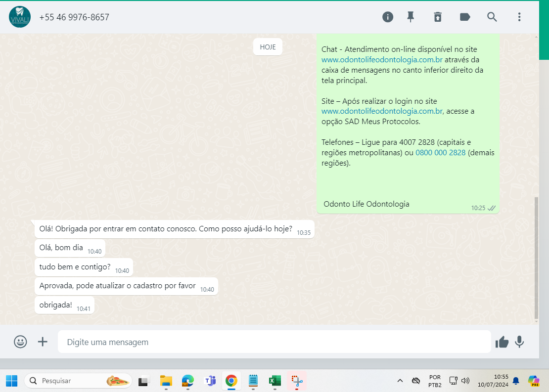The height and width of the screenshot is (392, 549).
Task: Open the label tag icon
Action: pyautogui.click(x=465, y=17)
